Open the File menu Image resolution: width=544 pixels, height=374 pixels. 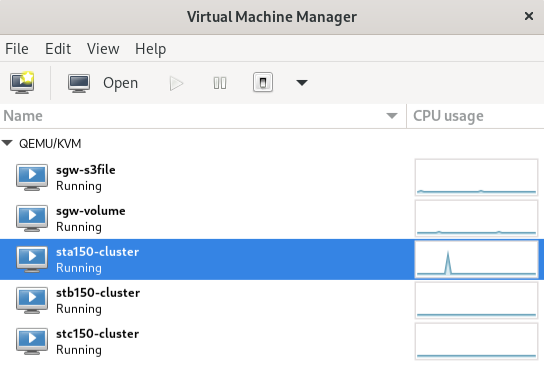(x=17, y=49)
